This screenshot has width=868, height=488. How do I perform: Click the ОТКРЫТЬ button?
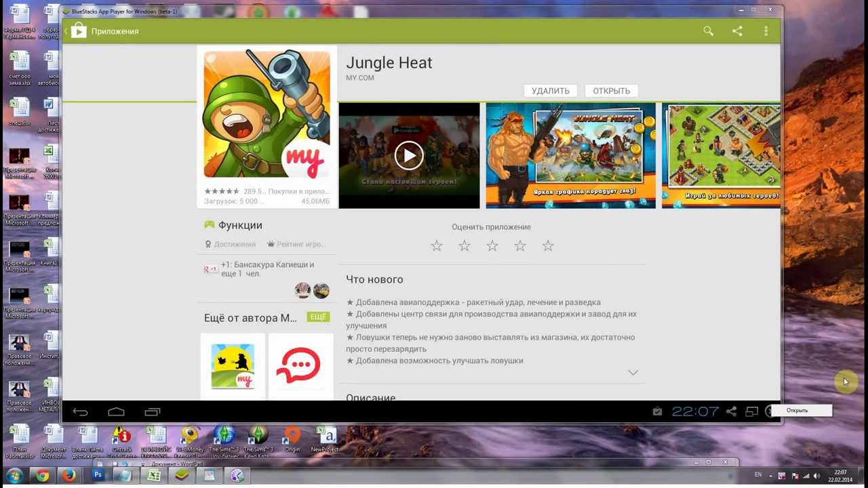click(612, 91)
